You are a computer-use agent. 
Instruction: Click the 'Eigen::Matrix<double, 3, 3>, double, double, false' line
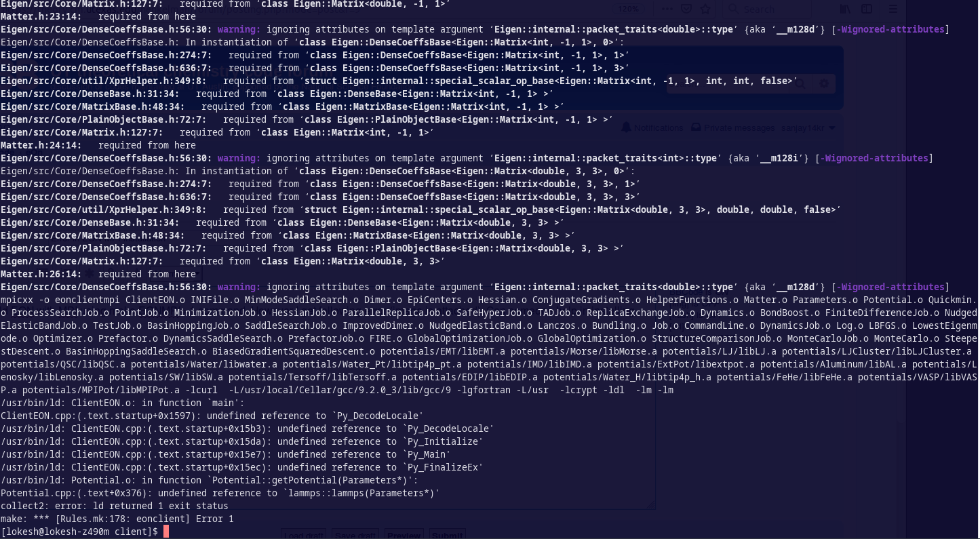pyautogui.click(x=421, y=209)
